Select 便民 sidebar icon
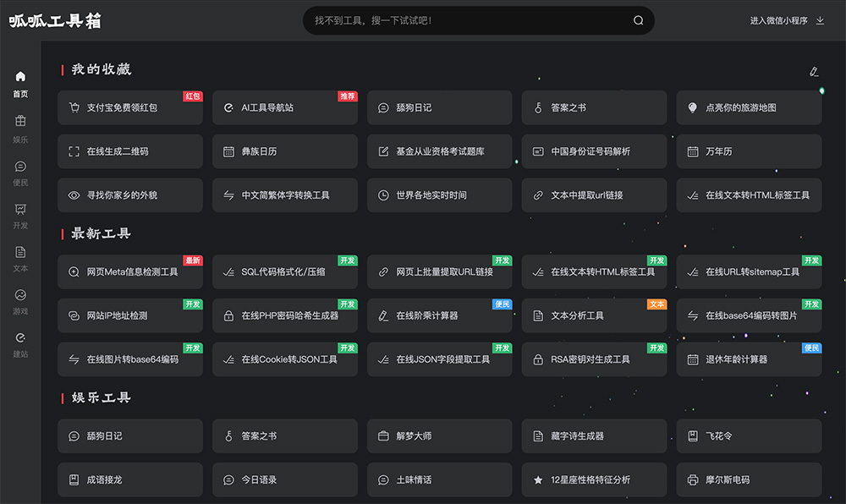Viewport: 846px width, 504px height. 20,173
